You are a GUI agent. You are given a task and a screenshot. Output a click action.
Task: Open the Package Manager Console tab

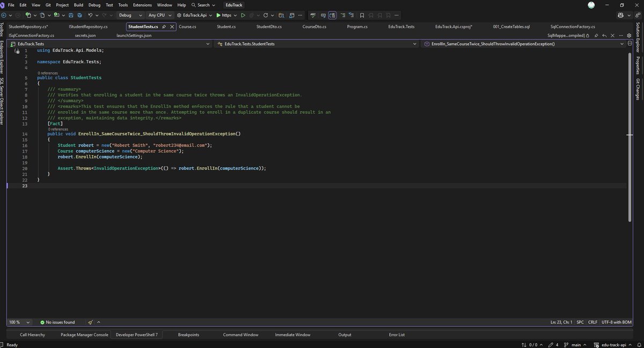pyautogui.click(x=84, y=335)
